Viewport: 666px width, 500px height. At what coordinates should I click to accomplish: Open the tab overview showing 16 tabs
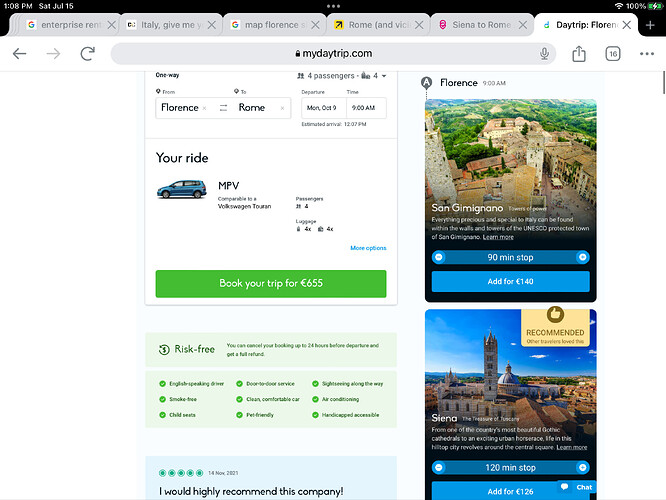click(612, 54)
